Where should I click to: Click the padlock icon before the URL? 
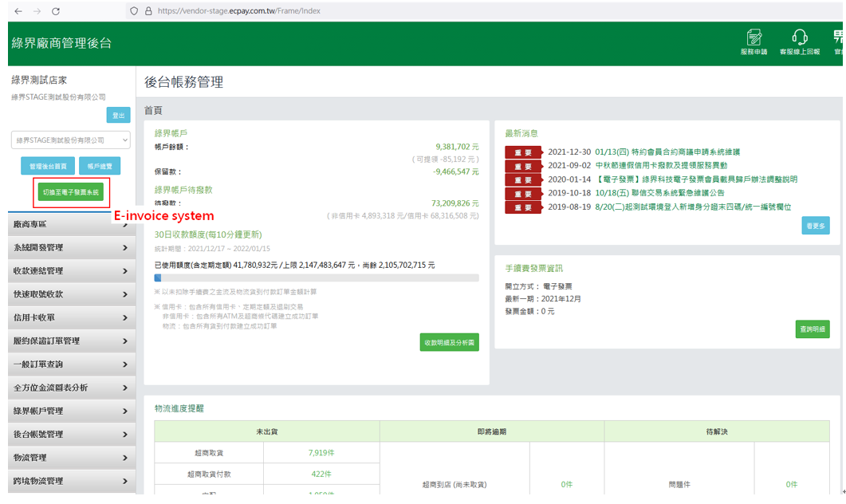pos(146,10)
